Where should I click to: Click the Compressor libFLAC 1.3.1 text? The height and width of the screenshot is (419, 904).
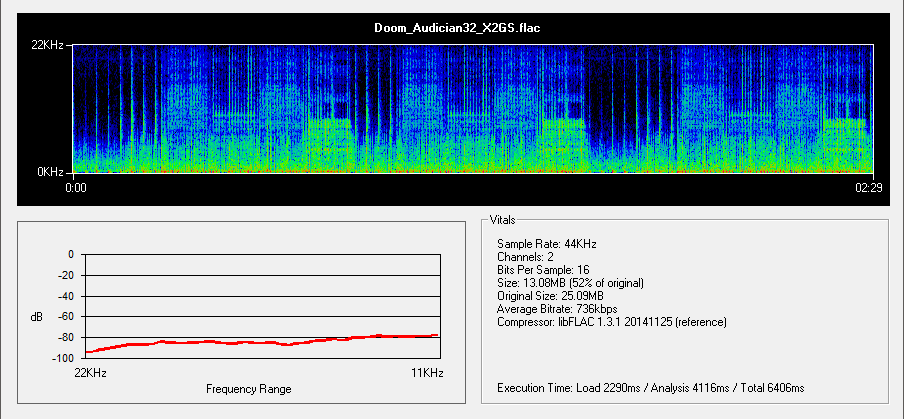tap(611, 322)
